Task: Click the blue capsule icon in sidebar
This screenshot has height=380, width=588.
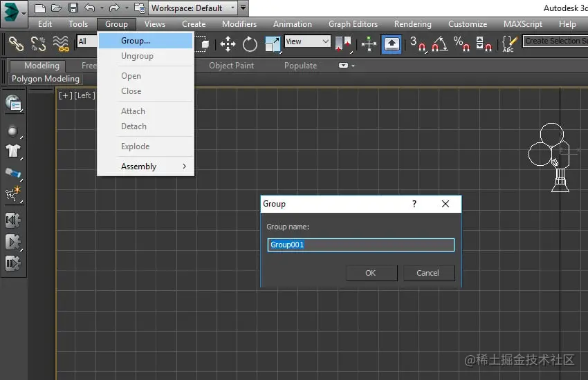Action: click(x=12, y=173)
